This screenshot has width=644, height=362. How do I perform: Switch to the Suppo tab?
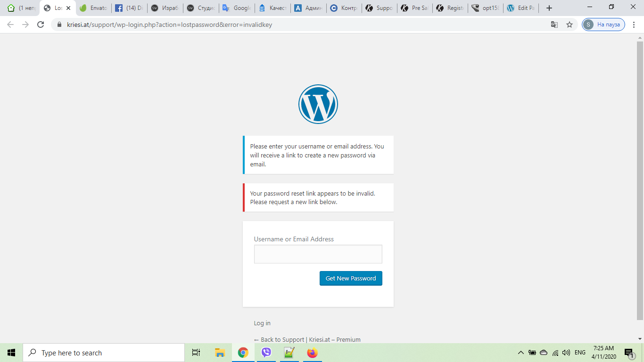coord(380,8)
